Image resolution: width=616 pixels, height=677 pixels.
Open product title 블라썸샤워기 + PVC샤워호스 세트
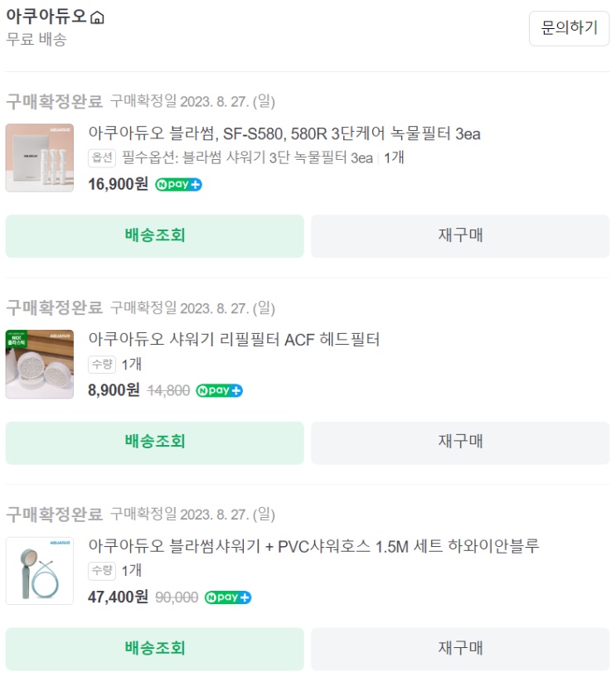point(313,546)
